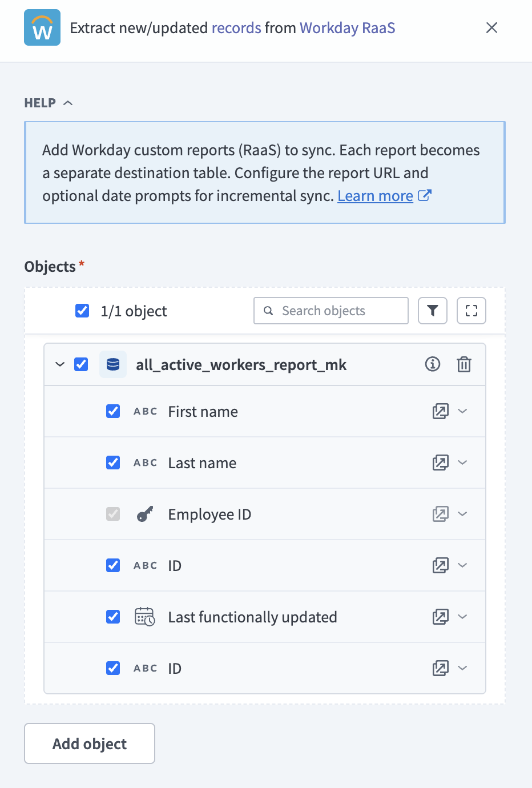Select the First name field label
This screenshot has width=532, height=788.
pos(203,412)
